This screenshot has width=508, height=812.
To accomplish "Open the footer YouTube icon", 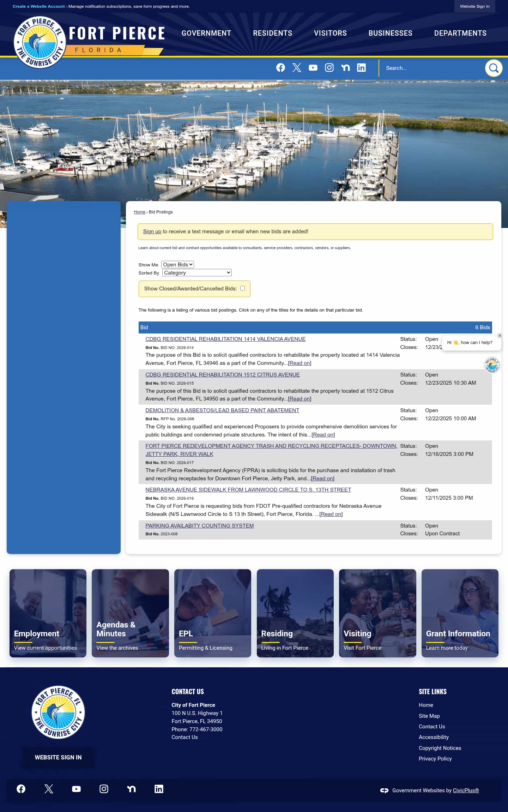I will 76,789.
